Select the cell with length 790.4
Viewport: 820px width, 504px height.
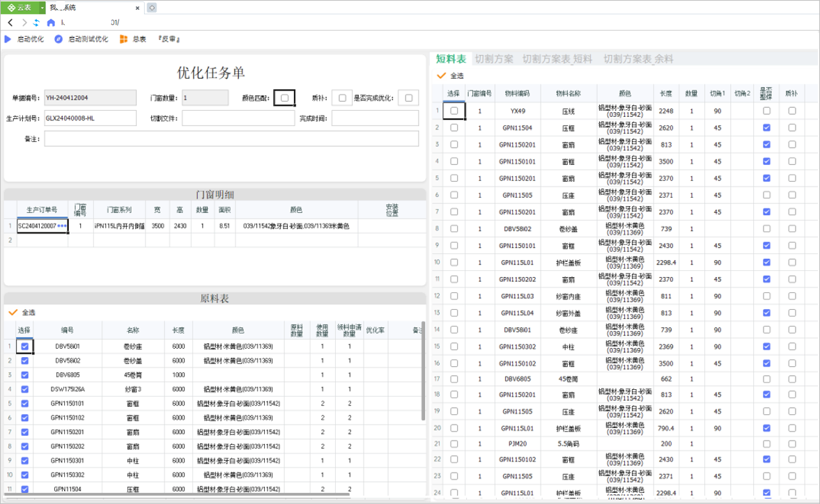tap(666, 428)
